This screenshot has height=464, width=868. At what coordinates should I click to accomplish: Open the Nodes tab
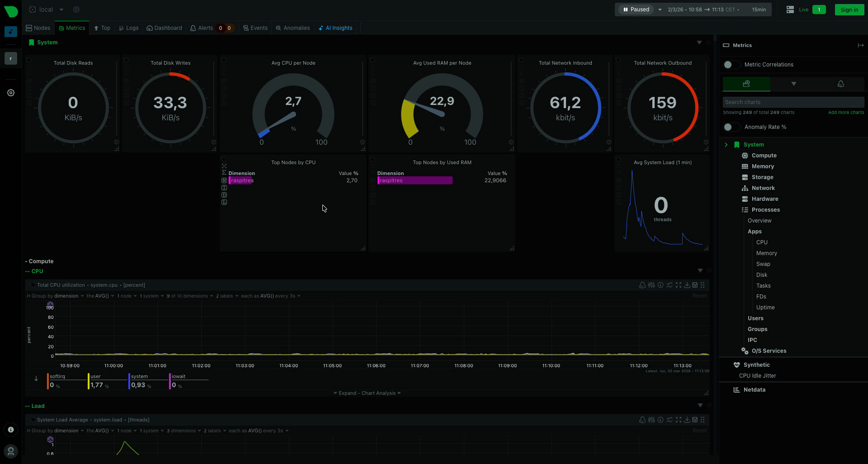coord(38,28)
